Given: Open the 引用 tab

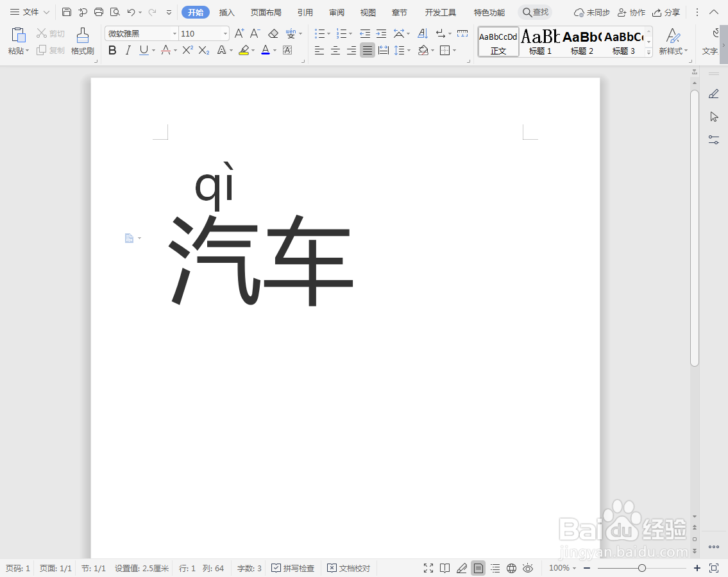Looking at the screenshot, I should (305, 13).
